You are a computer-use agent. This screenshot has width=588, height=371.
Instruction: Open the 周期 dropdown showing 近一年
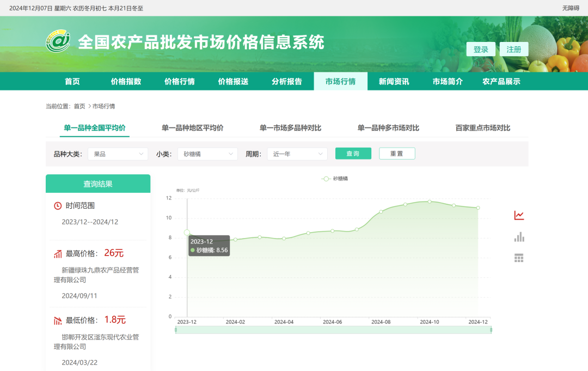tap(297, 154)
